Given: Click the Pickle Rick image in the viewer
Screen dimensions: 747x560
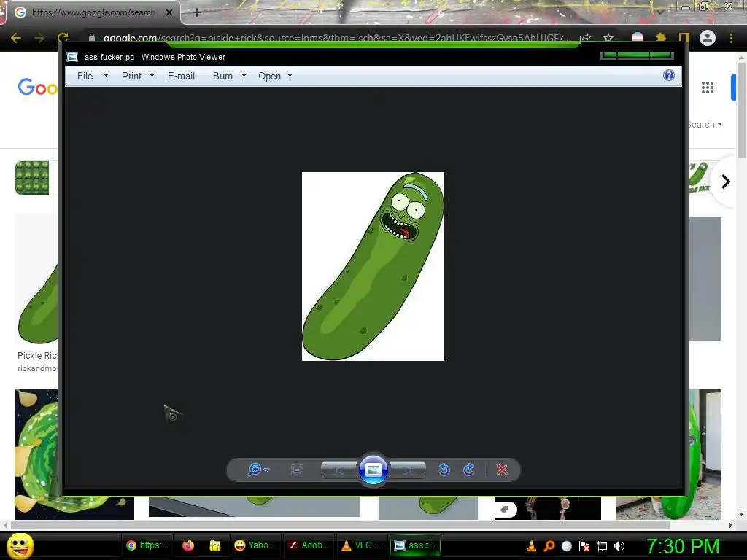Looking at the screenshot, I should pos(373,266).
